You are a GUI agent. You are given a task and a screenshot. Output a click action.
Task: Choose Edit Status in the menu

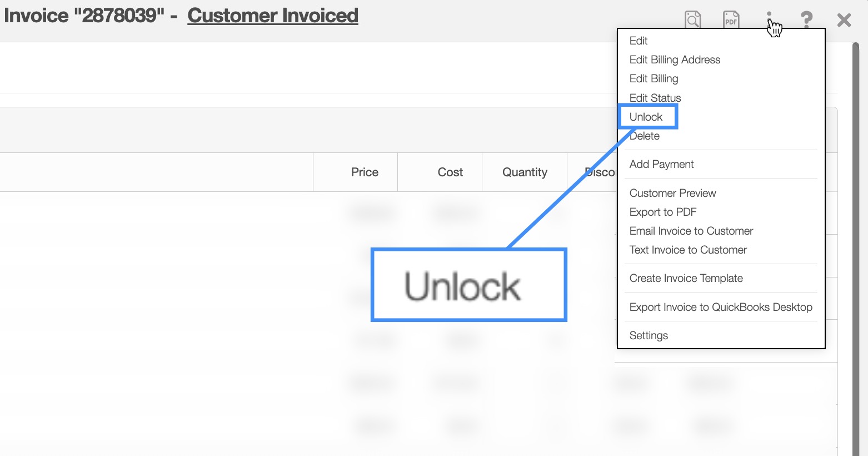click(655, 98)
